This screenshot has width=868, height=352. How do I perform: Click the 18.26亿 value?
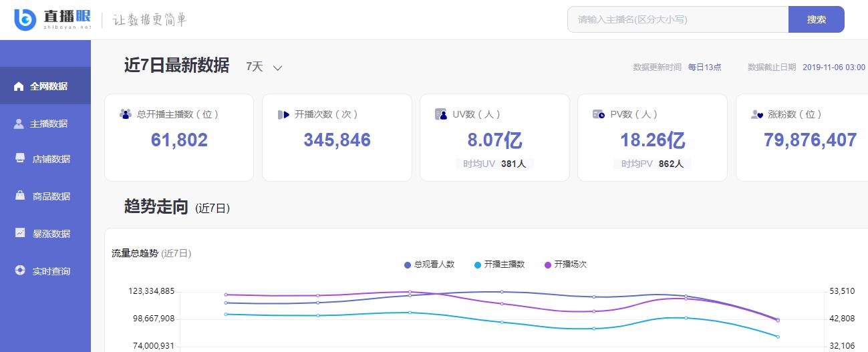click(652, 140)
